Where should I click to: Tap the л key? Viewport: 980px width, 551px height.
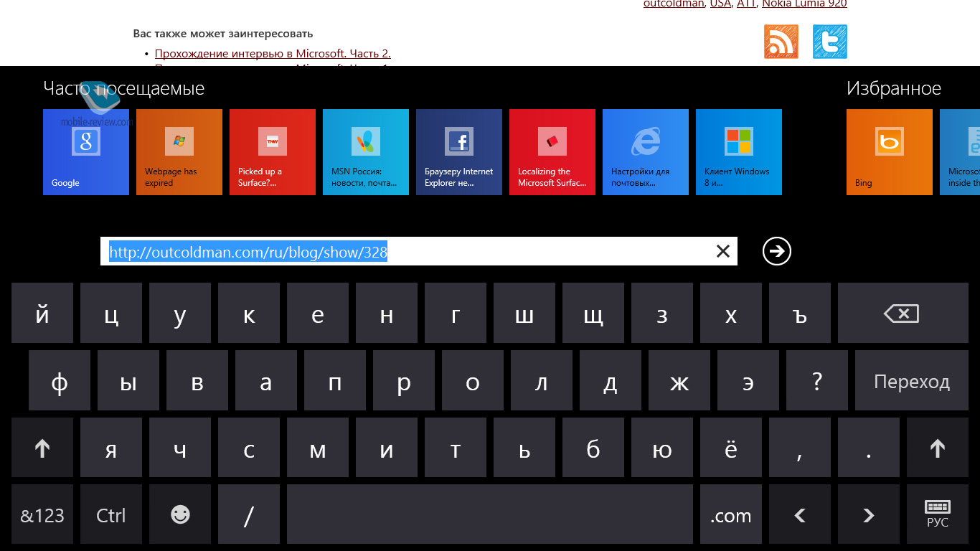pos(542,380)
